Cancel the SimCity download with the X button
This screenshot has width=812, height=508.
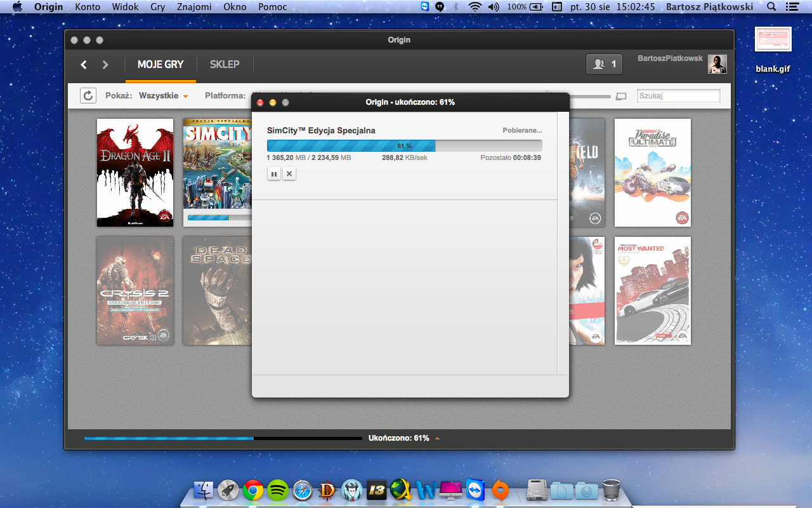tap(289, 173)
